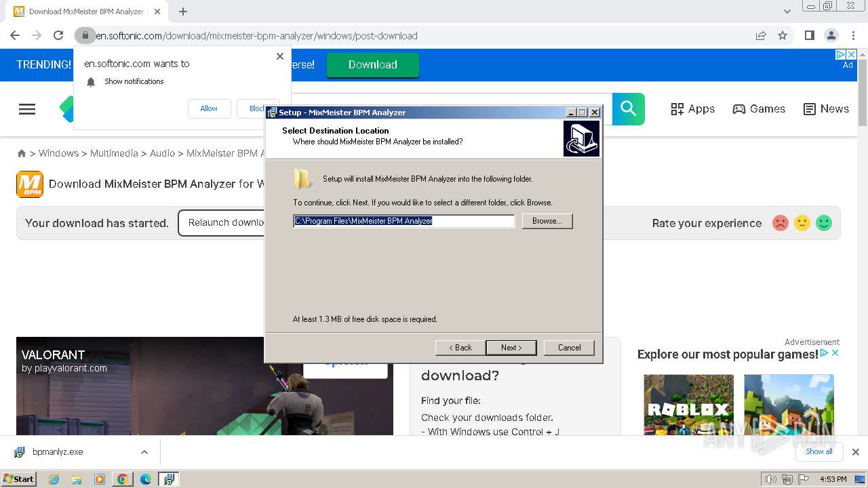Switch to Setup installer taskbar item

pos(168,479)
